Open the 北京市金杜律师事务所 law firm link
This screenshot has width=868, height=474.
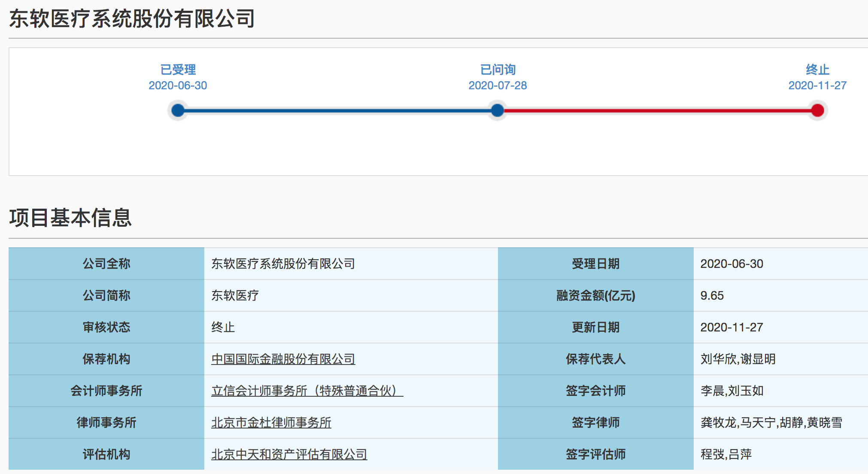[x=271, y=422]
